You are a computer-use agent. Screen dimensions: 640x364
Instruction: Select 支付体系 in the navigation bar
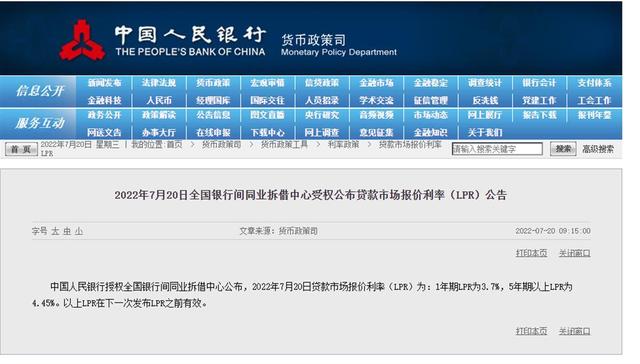[594, 83]
